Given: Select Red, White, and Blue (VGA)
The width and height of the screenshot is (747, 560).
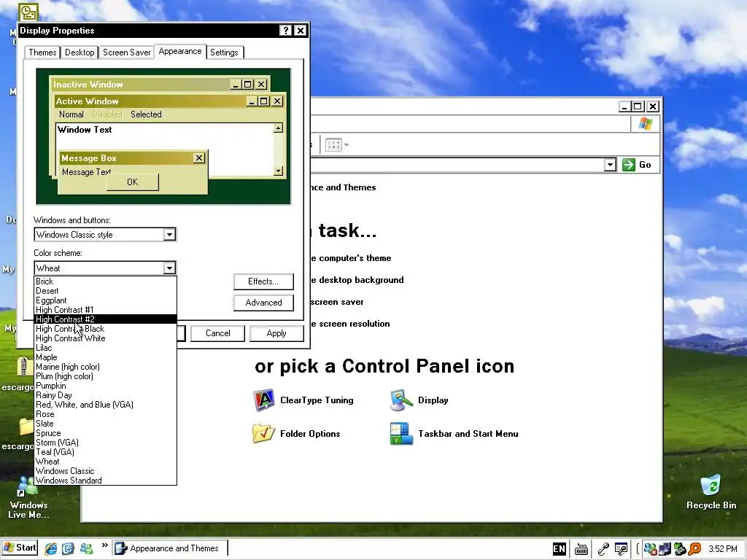Looking at the screenshot, I should point(105,405).
